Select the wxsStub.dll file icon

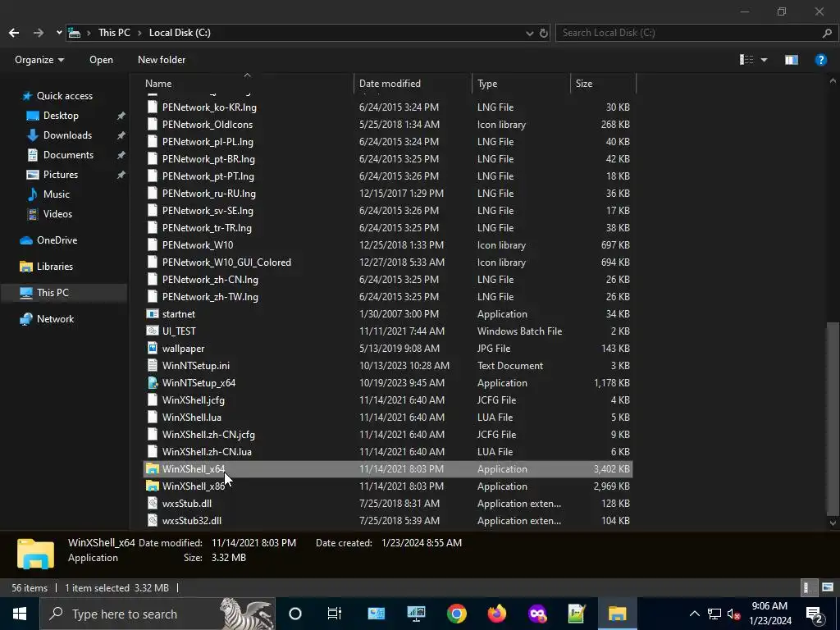tap(153, 503)
